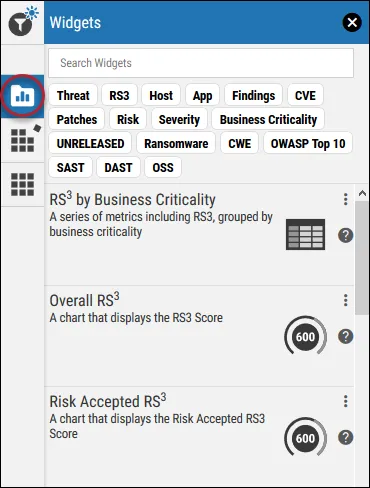Select the Risk Accepted RS3 widget title
370x488 pixels.
(x=108, y=401)
